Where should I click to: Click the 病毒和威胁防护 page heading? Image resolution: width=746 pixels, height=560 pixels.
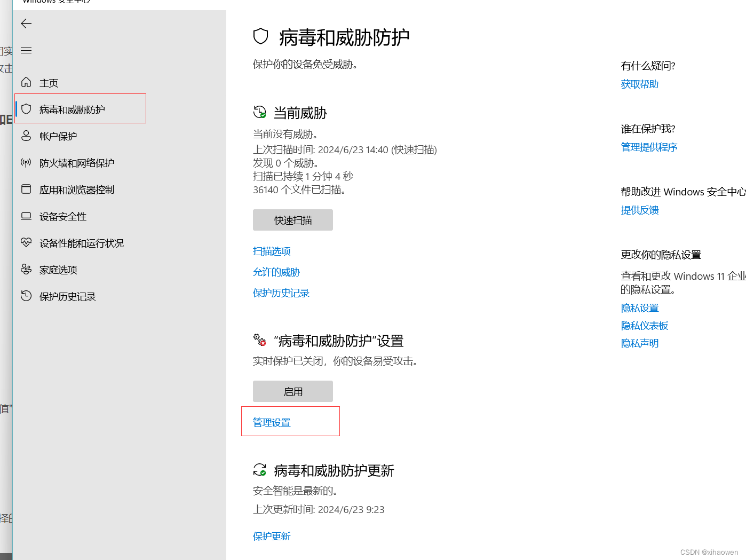click(x=344, y=37)
